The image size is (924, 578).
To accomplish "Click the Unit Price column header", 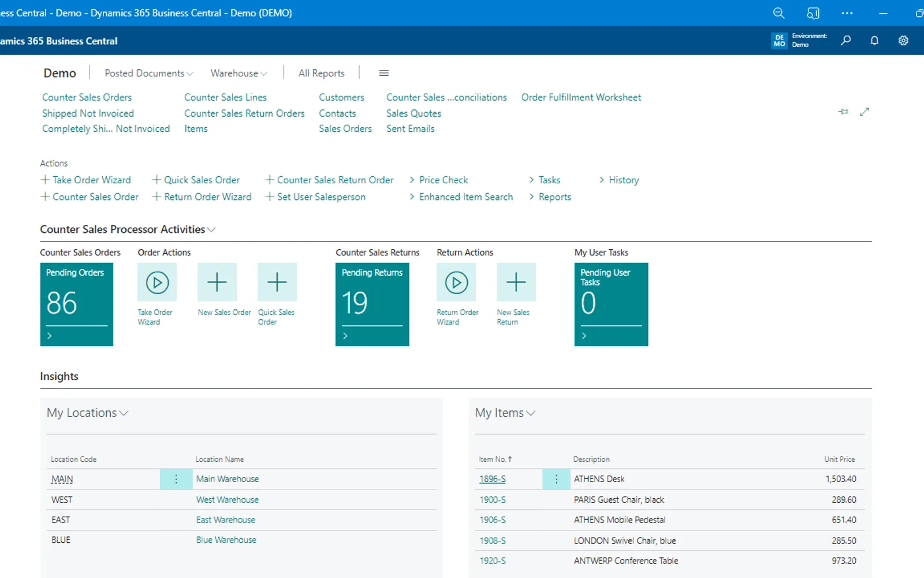I will (839, 459).
